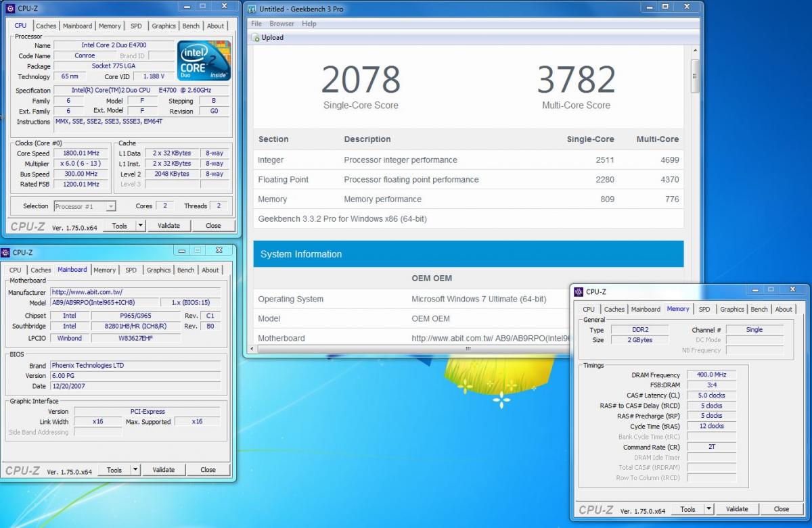
Task: Open the Mainboard tab in the top CPU-Z window
Action: pos(77,26)
